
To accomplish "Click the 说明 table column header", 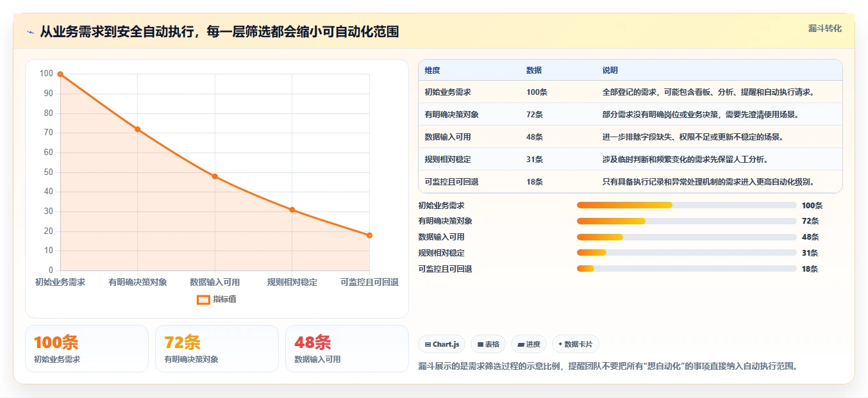I will 610,70.
